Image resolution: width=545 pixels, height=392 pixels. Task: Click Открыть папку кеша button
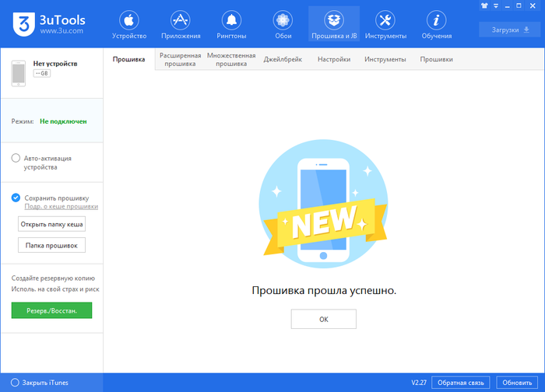[51, 224]
